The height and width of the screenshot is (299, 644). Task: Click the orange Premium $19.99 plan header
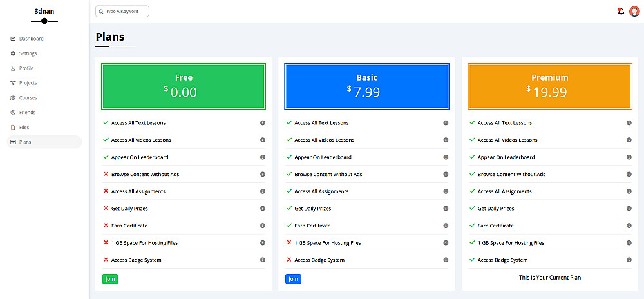click(x=550, y=86)
